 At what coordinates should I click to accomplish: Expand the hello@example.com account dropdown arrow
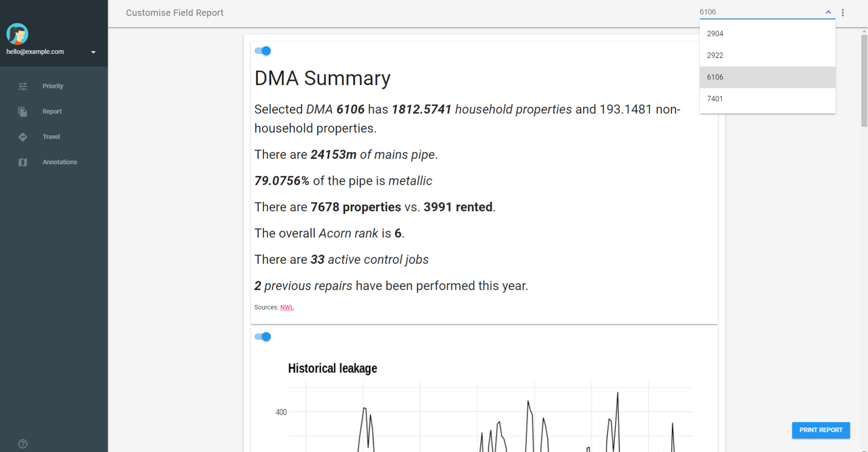pos(94,52)
